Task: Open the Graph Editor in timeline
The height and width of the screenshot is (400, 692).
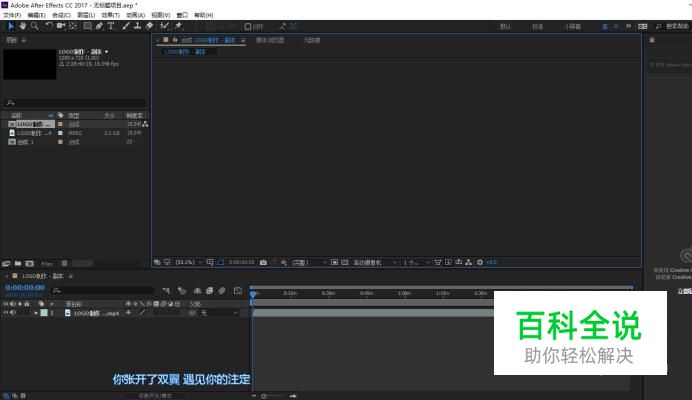Action: click(238, 291)
